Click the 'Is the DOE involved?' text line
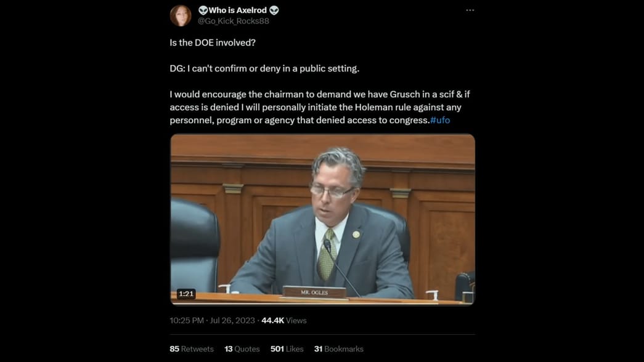The height and width of the screenshot is (362, 644). tap(213, 42)
